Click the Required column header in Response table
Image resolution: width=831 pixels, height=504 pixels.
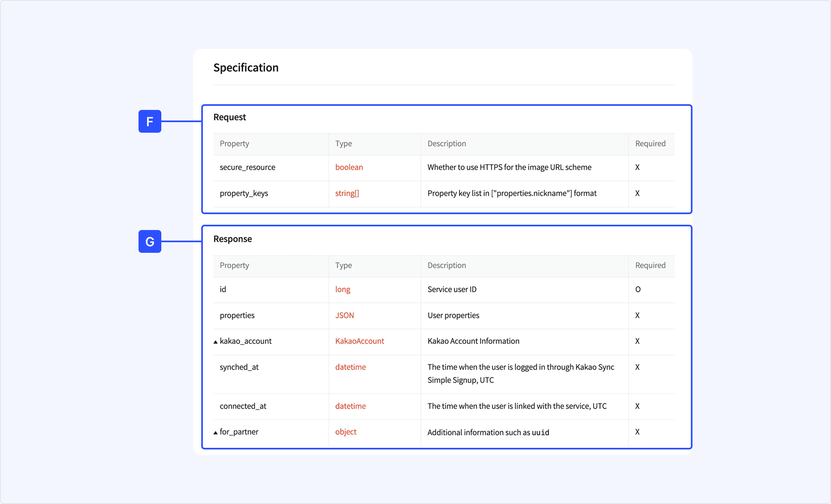point(650,265)
